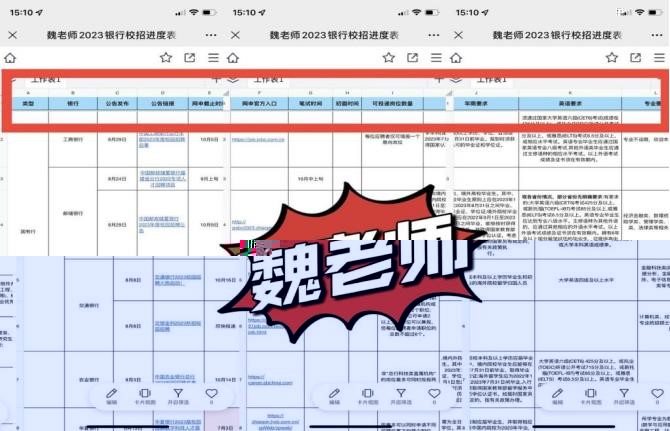Viewport: 670px width, 431px height.
Task: Select 8月29日 date in 工商银行 row
Action: click(x=118, y=139)
